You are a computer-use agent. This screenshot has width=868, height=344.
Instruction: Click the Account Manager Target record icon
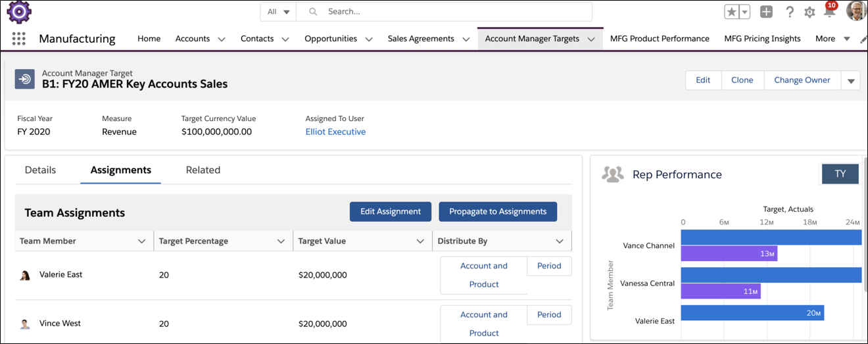coord(25,79)
